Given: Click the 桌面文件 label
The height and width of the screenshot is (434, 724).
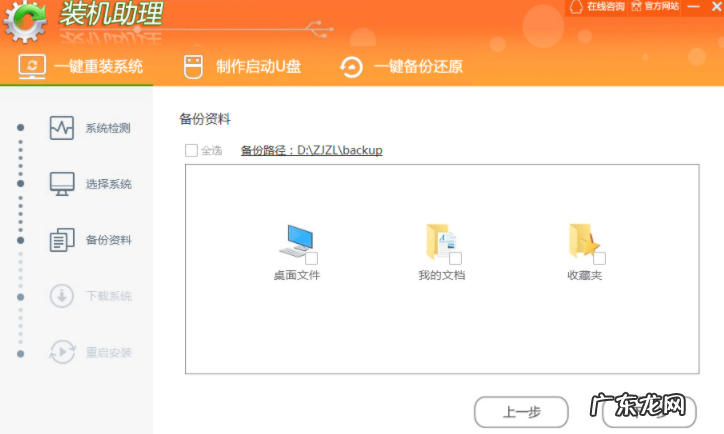Looking at the screenshot, I should (x=297, y=276).
